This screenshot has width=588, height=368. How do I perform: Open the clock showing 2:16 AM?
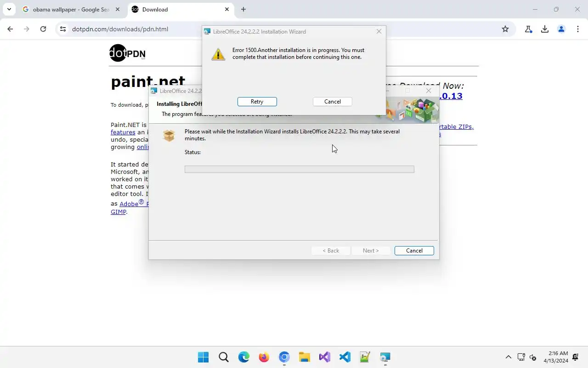click(x=556, y=357)
